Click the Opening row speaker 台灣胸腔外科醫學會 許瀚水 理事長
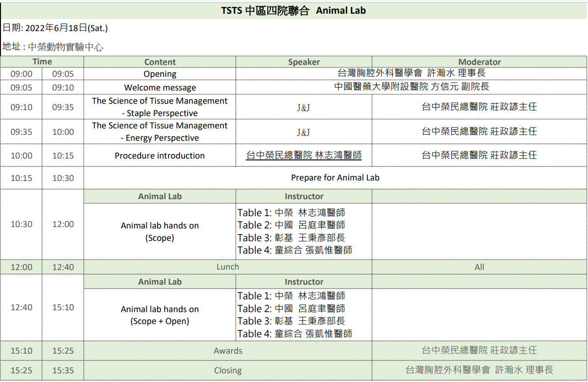The image size is (588, 382). (x=411, y=73)
